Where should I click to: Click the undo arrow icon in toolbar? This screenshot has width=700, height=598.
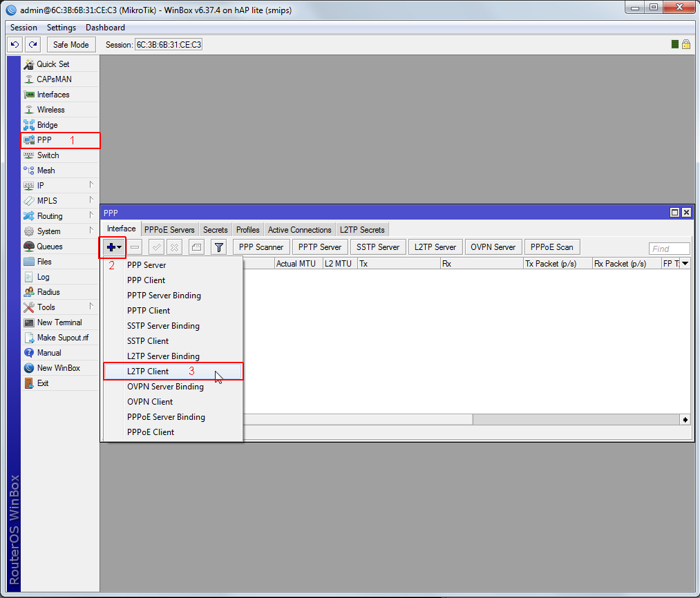point(15,45)
